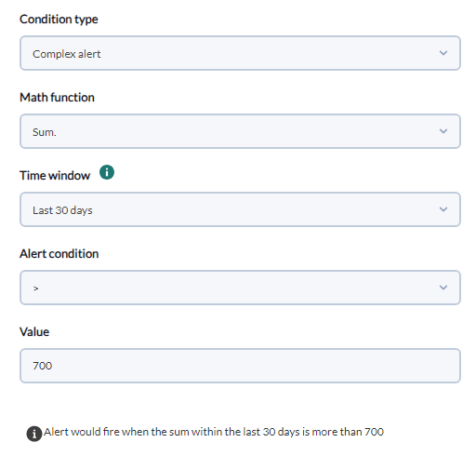Click the chevron arrow in Math function field
Viewport: 476px width, 456px height.
tap(443, 131)
